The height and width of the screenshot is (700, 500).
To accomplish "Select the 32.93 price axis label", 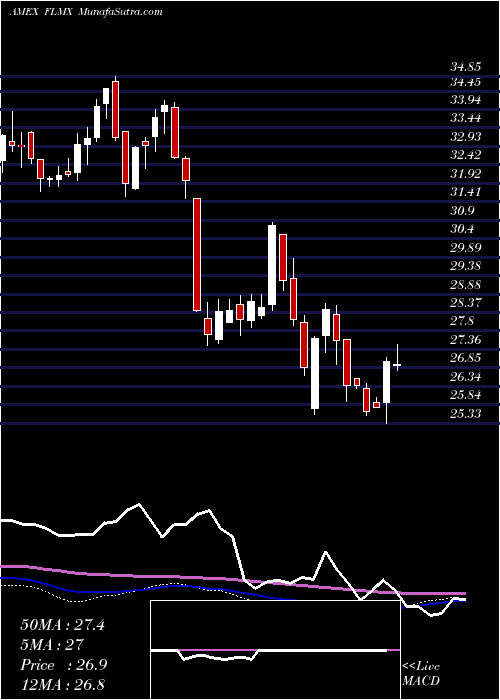I will tap(465, 137).
